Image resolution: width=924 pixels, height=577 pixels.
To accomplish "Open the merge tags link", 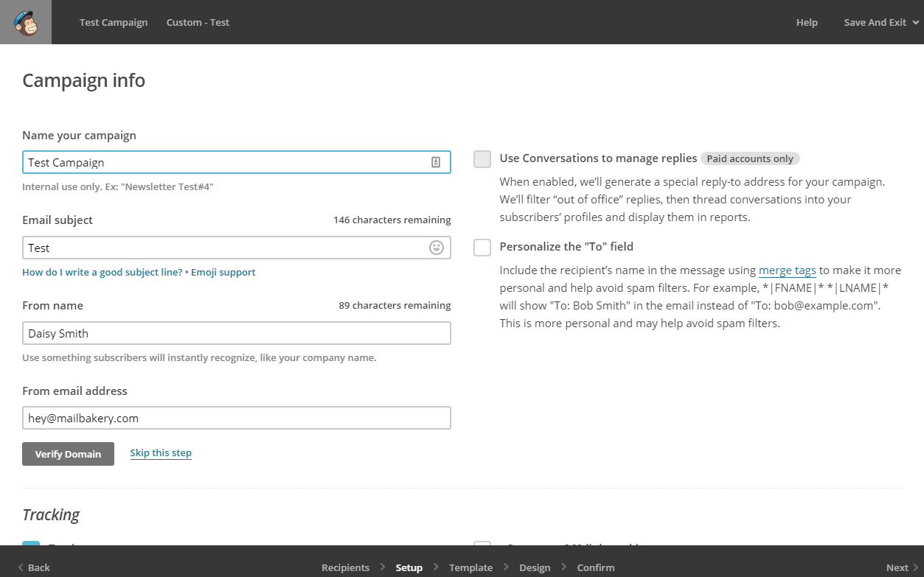I will click(787, 270).
